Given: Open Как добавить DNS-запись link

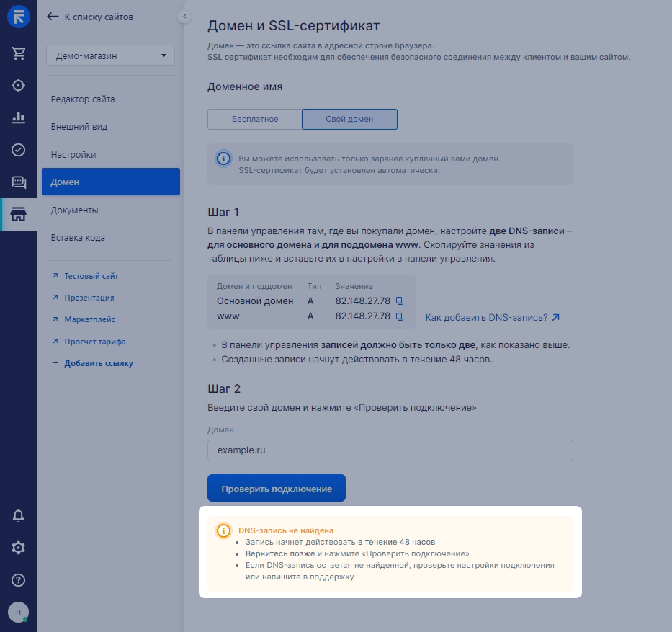Looking at the screenshot, I should [x=492, y=317].
